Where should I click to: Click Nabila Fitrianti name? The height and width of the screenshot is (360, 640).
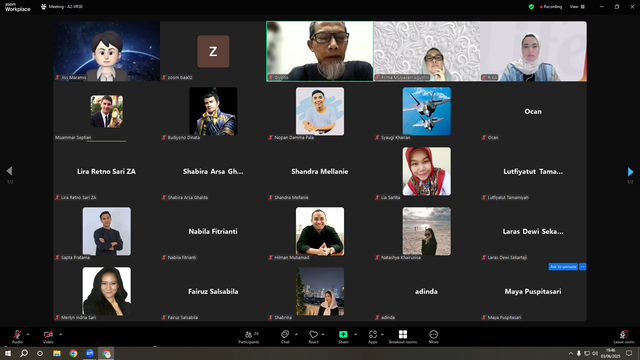point(213,231)
